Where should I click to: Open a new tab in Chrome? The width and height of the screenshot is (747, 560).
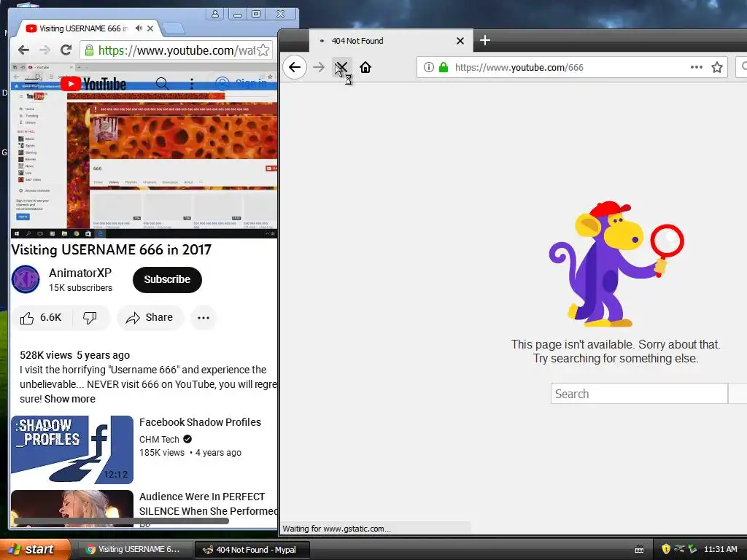click(x=174, y=29)
